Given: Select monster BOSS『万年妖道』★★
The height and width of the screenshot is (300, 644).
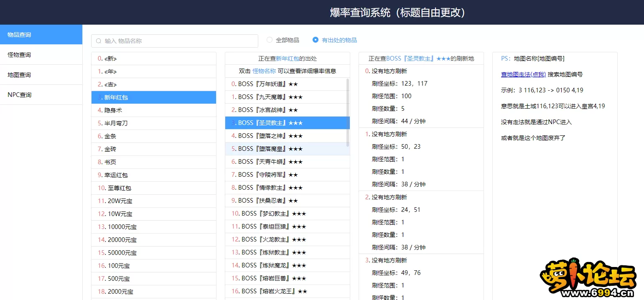Looking at the screenshot, I should pyautogui.click(x=288, y=84).
